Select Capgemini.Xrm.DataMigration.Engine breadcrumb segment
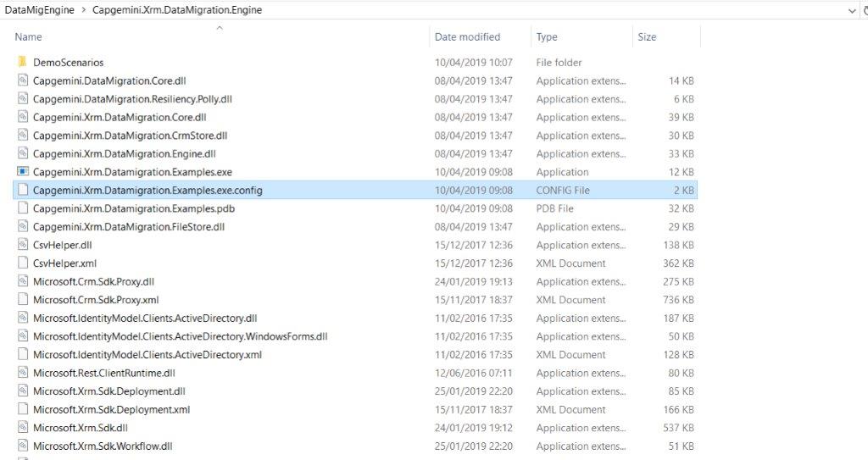868x460 pixels. (177, 10)
